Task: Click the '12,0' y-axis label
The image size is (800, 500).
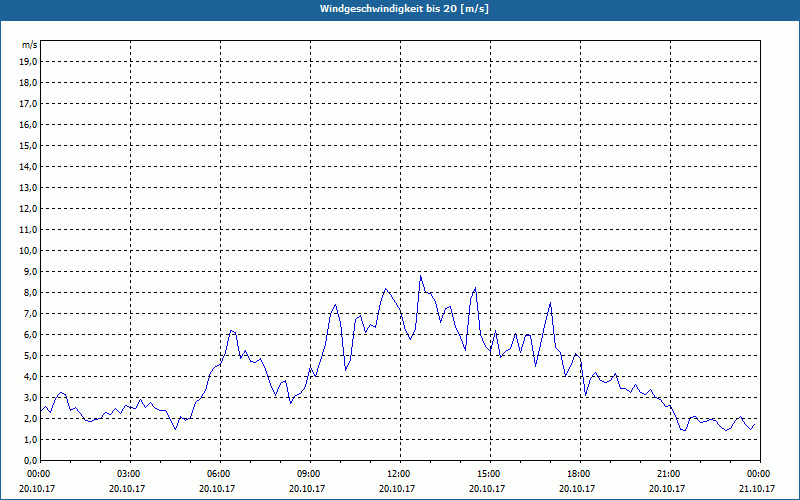Action: tap(28, 209)
